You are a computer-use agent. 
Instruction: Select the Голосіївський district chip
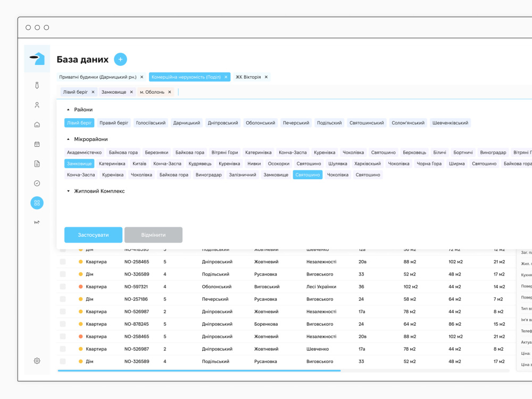click(151, 123)
